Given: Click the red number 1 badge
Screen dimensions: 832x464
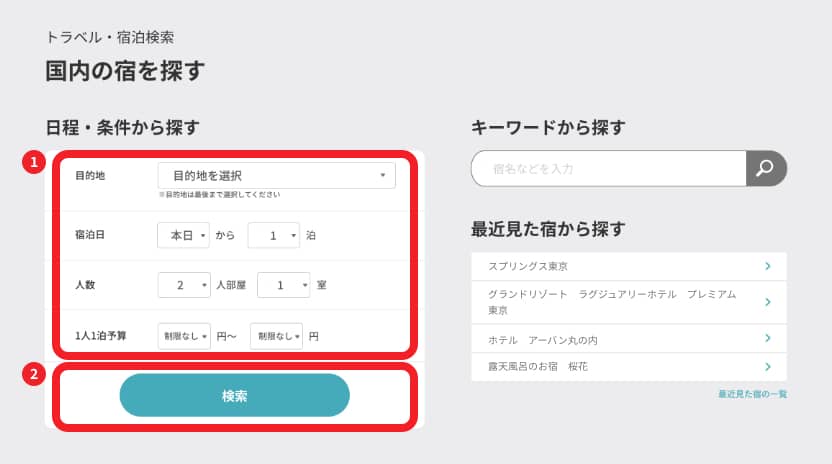Looking at the screenshot, I should click(x=34, y=162).
